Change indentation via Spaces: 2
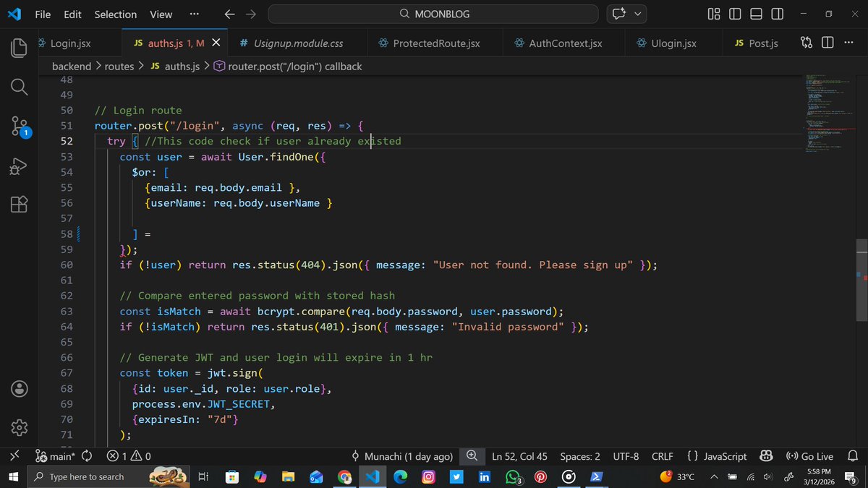The height and width of the screenshot is (488, 868). point(580,456)
